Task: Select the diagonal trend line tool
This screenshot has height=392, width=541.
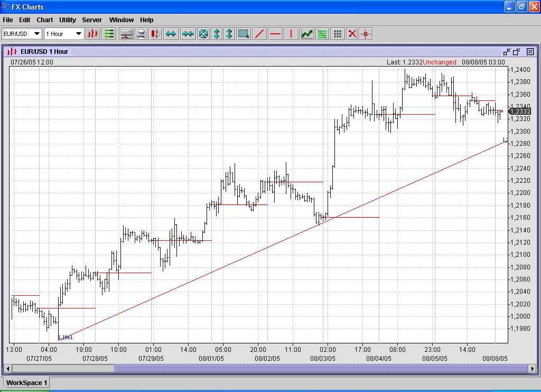Action: coord(259,34)
